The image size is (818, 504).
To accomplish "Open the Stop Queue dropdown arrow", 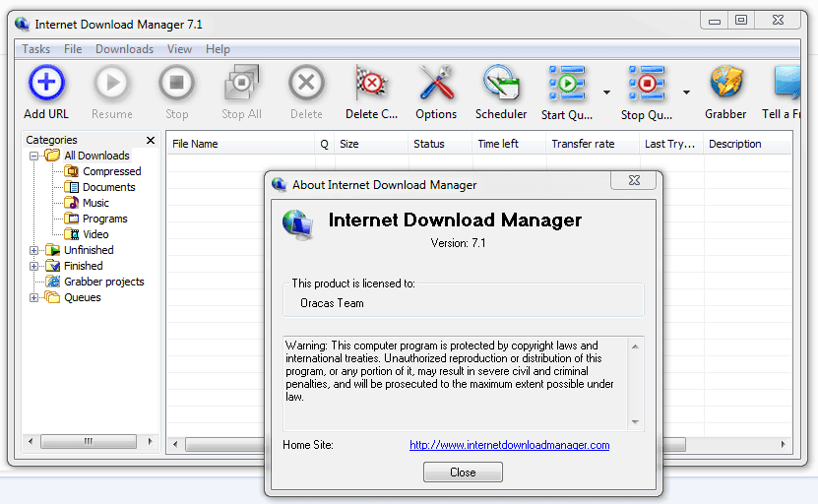I will tap(686, 93).
